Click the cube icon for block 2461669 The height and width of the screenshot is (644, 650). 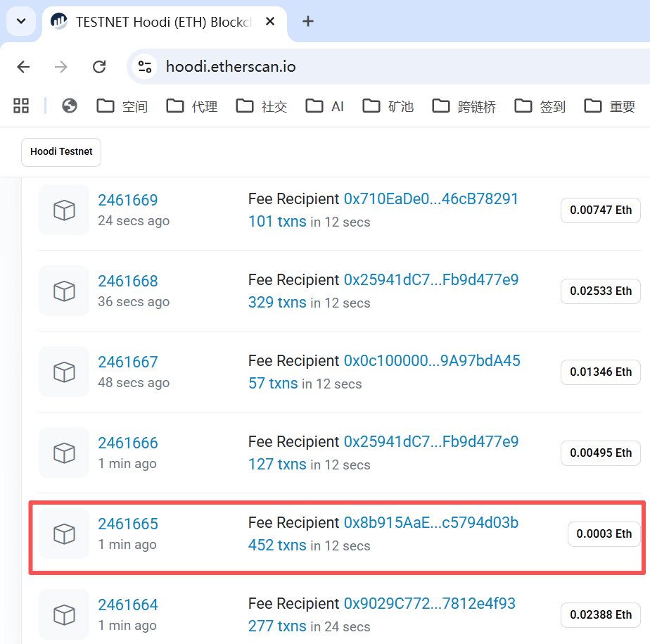(64, 210)
